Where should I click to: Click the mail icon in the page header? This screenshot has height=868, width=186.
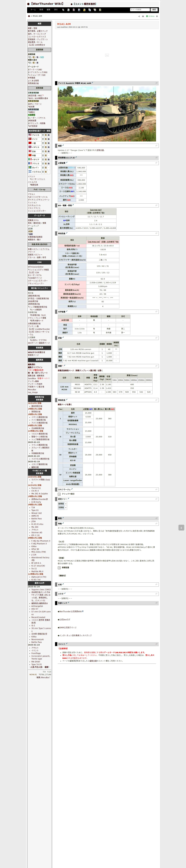[x=143, y=16]
